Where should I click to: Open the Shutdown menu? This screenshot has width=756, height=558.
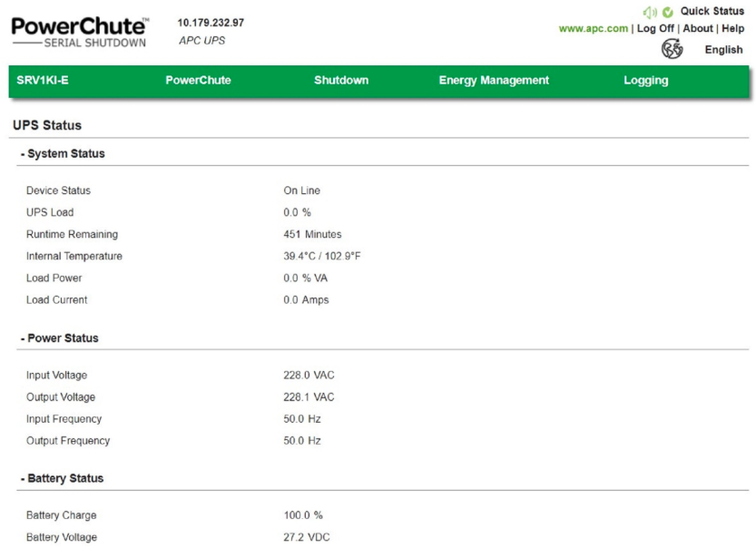[341, 81]
